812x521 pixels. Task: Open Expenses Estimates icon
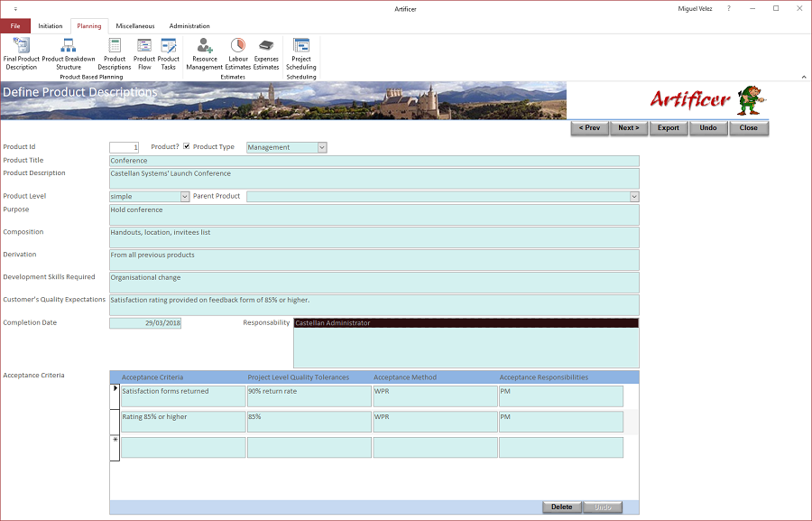point(266,54)
